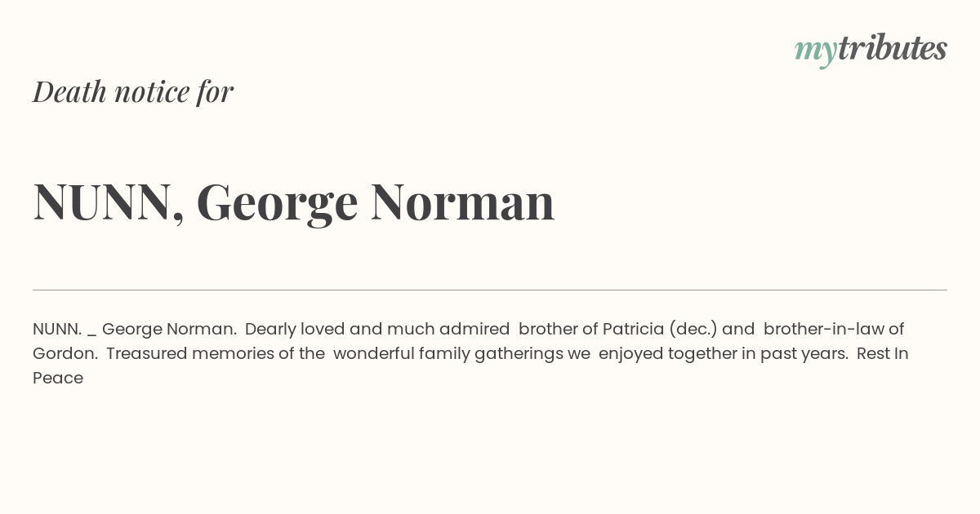
Task: Select the green "my" part of the logo
Action: pos(816,53)
